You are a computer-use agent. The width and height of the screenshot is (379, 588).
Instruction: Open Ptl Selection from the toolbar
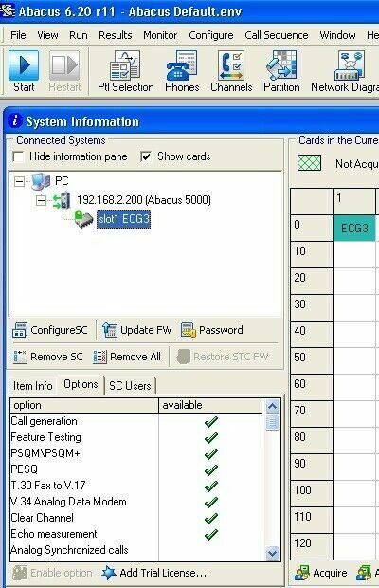[x=125, y=71]
